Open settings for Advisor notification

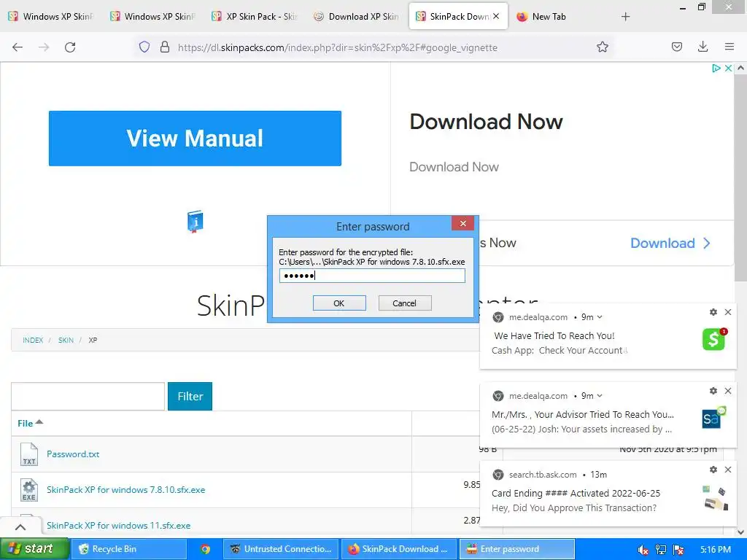pos(713,391)
